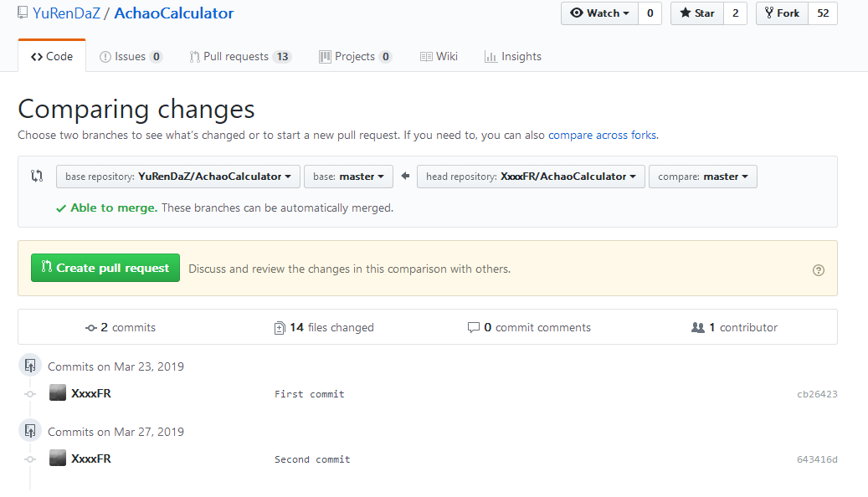
Task: Click the commit dot marker for Second commit
Action: coord(30,459)
